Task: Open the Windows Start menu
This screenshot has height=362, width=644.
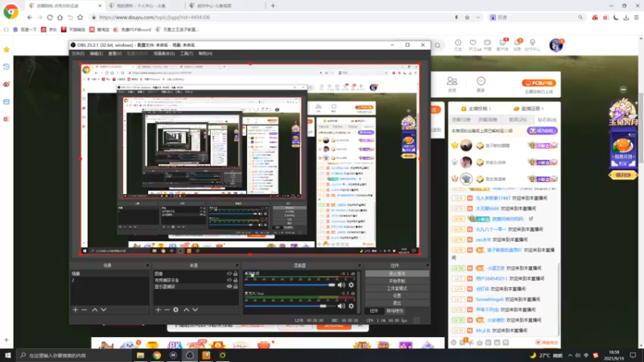Action: (7, 355)
